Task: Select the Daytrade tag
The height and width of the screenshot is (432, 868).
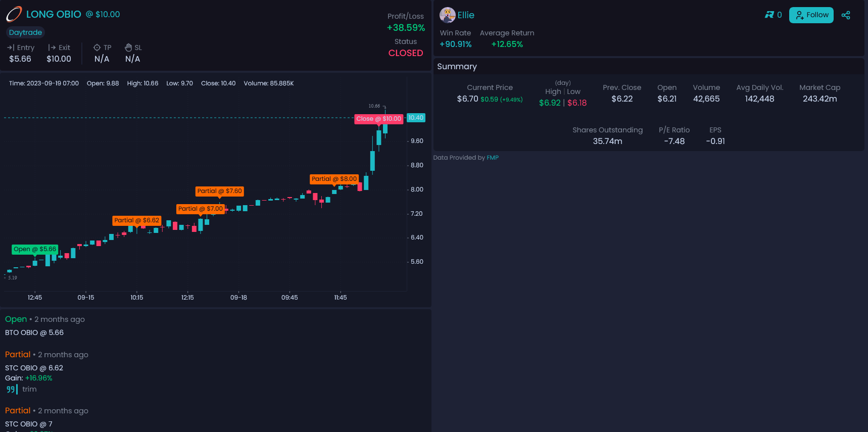Action: [x=25, y=32]
